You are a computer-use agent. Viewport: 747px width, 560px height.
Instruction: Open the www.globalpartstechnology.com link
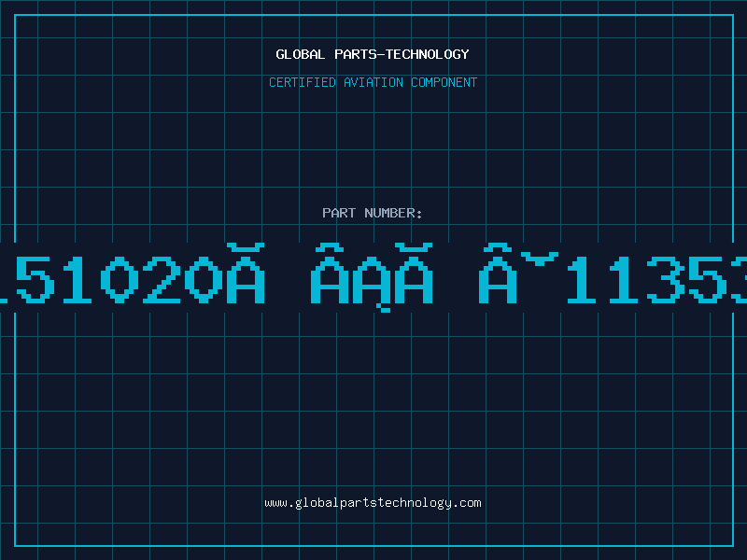[373, 503]
